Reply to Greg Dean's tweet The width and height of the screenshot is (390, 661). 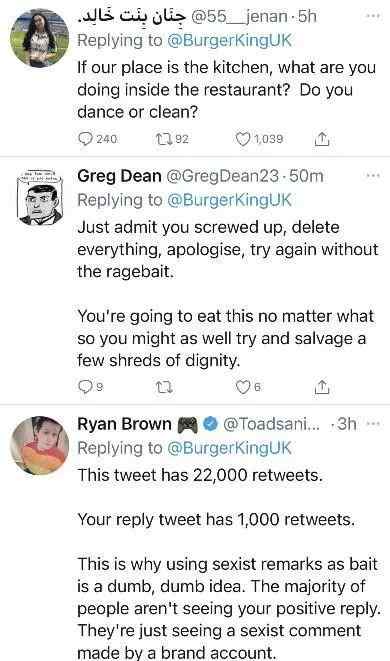click(x=86, y=386)
